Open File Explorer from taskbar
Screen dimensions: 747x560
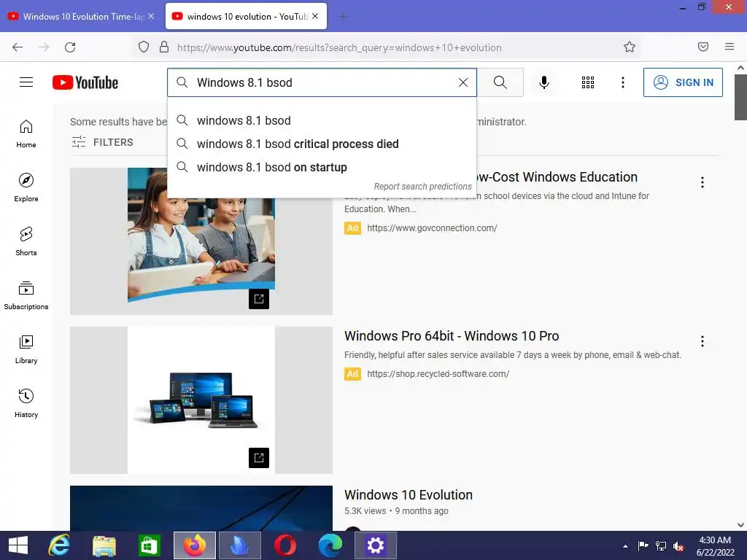[104, 545]
